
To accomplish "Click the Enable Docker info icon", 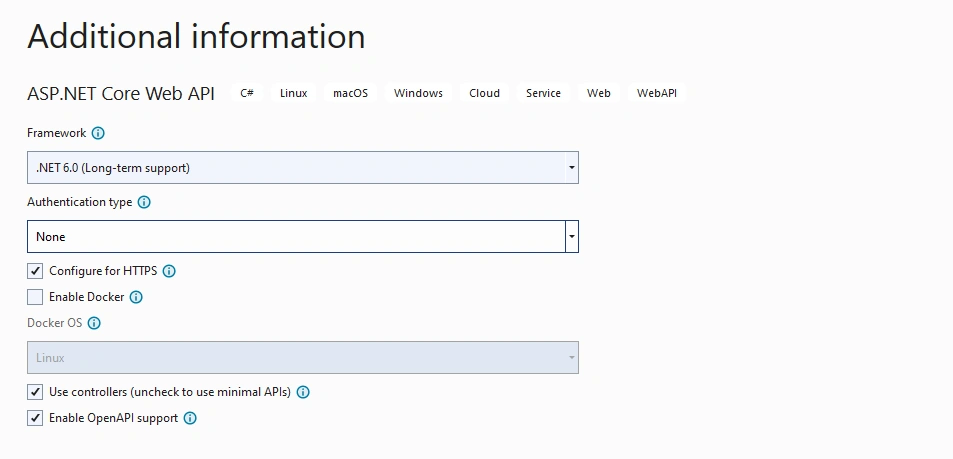I will pos(136,297).
